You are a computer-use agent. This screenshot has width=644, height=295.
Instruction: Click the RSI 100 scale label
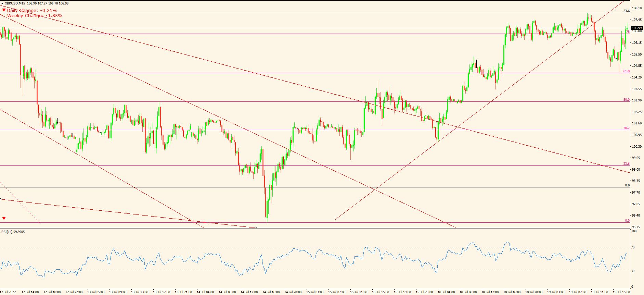click(x=634, y=232)
